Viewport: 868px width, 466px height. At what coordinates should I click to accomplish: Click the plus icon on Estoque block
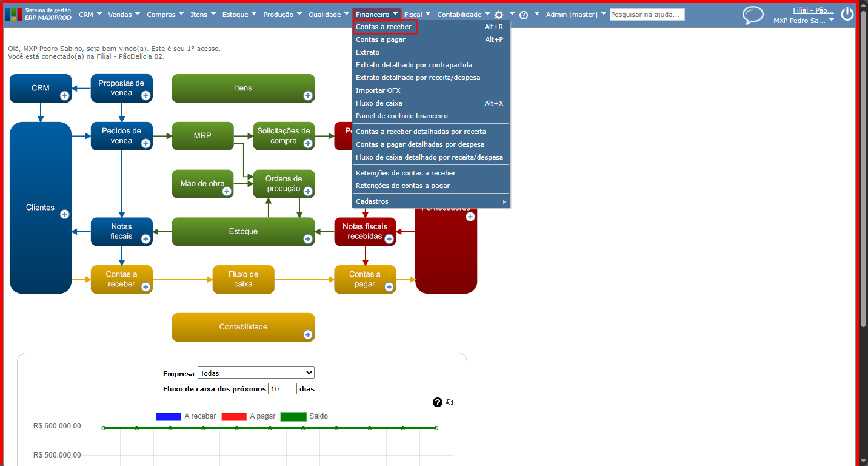click(308, 239)
